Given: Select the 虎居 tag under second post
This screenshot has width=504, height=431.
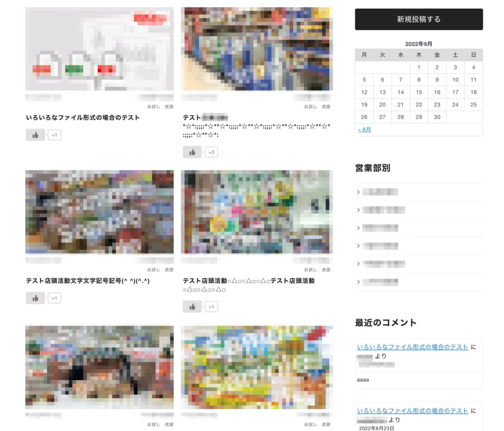Looking at the screenshot, I should click(x=326, y=107).
